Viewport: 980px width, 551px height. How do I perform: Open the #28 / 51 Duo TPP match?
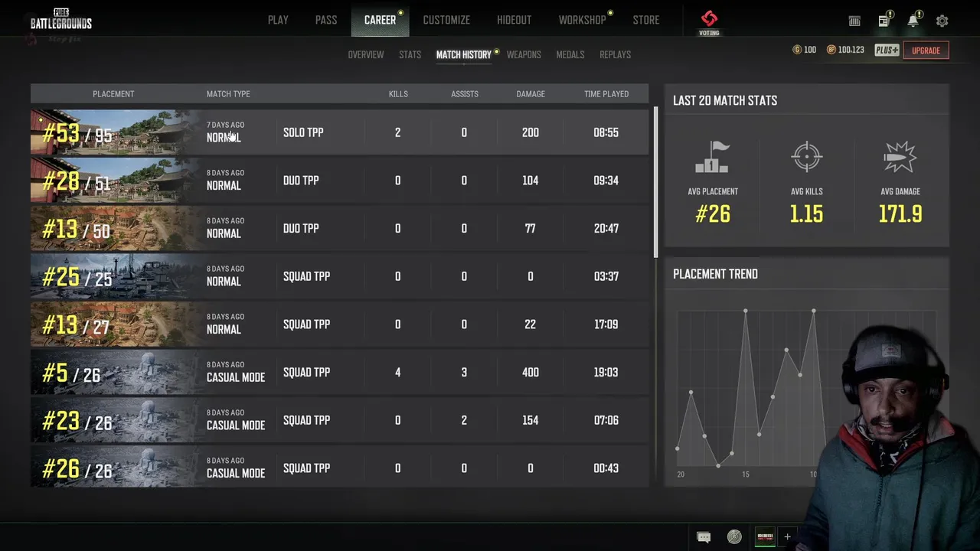pyautogui.click(x=339, y=181)
